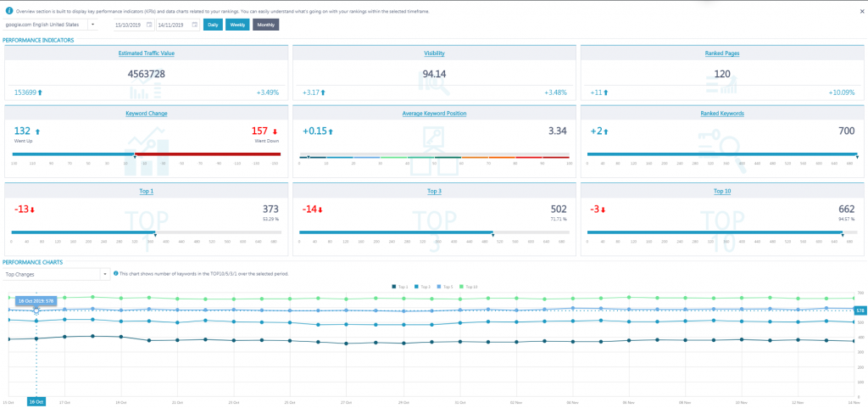Open the Average Keyword Position link
The width and height of the screenshot is (868, 408).
pos(434,113)
